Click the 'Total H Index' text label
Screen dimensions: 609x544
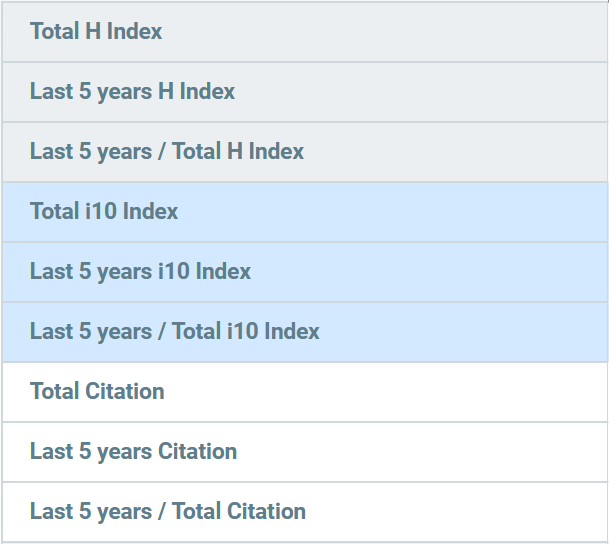pyautogui.click(x=96, y=32)
